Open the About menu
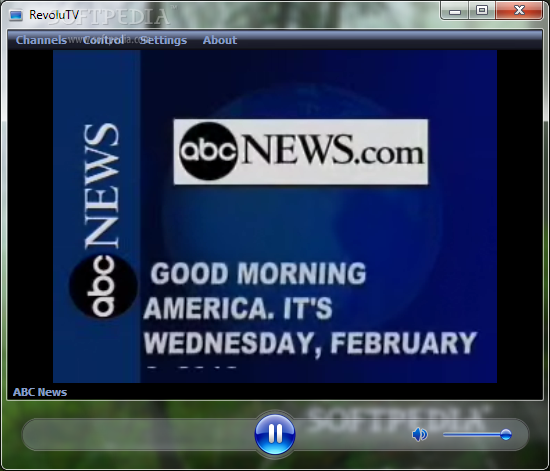 220,40
